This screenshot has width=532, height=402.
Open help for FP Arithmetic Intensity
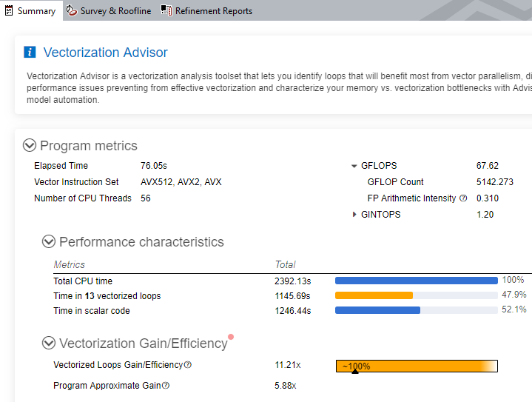coord(463,198)
